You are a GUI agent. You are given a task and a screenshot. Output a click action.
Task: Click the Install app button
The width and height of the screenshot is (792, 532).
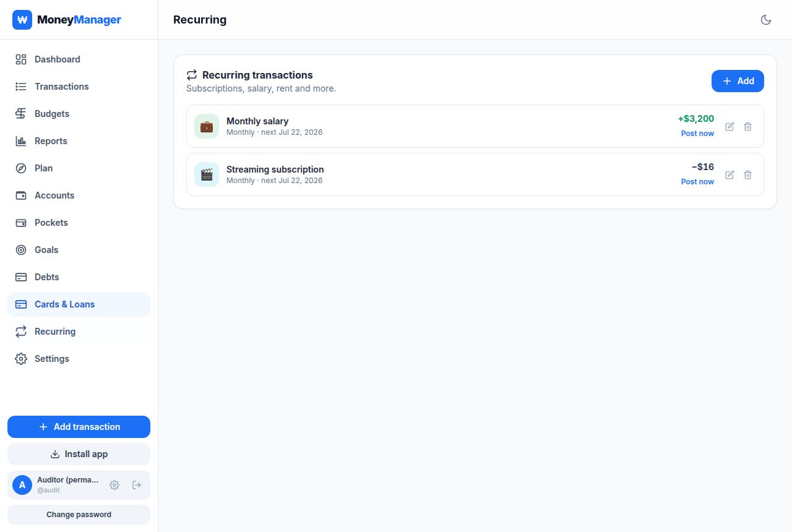tap(79, 454)
